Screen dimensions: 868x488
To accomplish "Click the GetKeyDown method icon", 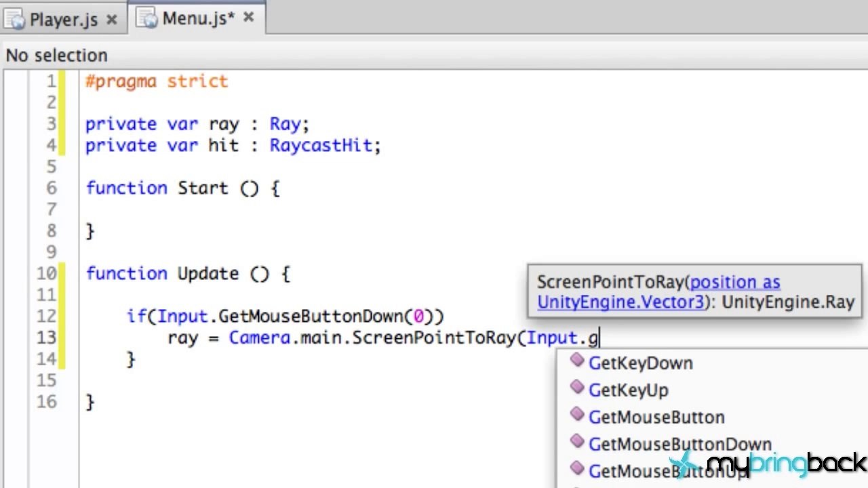I will (x=577, y=361).
